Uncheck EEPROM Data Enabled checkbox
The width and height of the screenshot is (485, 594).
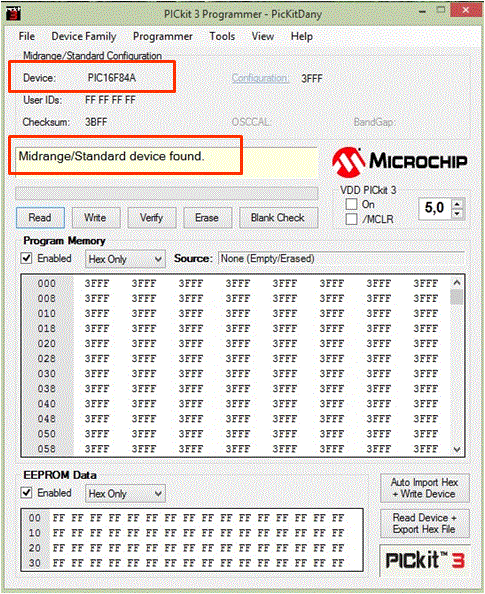[x=26, y=492]
